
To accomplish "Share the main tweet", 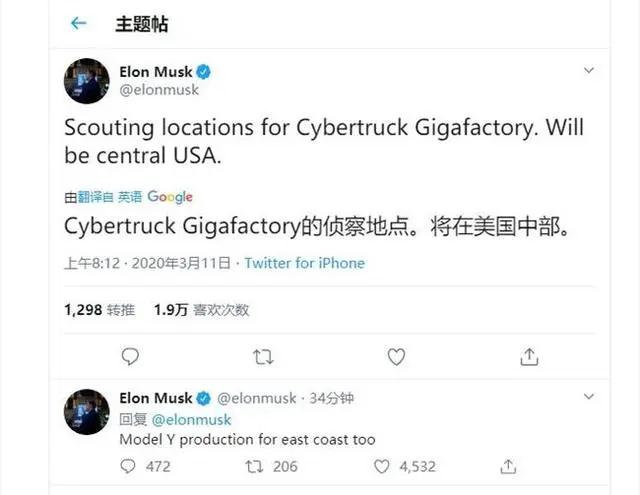I will click(x=530, y=356).
